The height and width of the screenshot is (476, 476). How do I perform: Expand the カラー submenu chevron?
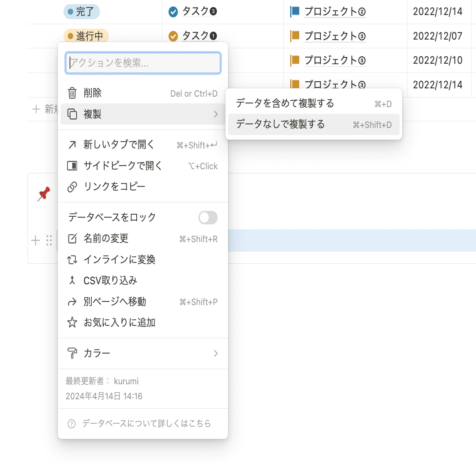[215, 353]
